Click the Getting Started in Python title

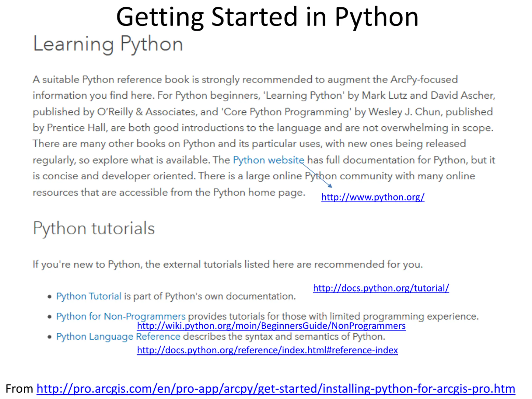(x=267, y=17)
